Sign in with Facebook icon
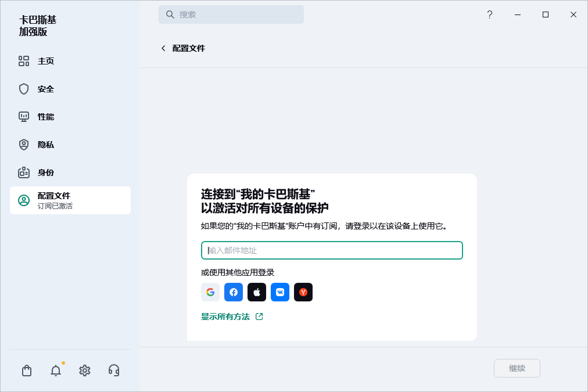Image resolution: width=588 pixels, height=392 pixels. 234,292
